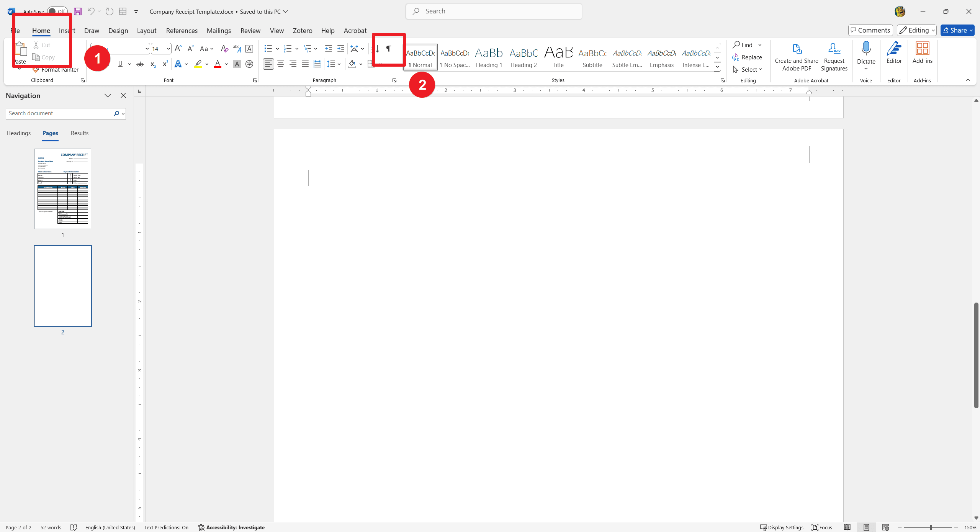
Task: Click the Increase Indent icon
Action: (x=340, y=48)
